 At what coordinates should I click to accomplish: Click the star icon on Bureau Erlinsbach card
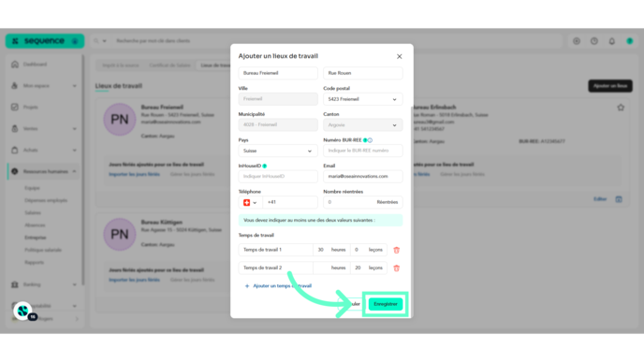[x=621, y=108]
